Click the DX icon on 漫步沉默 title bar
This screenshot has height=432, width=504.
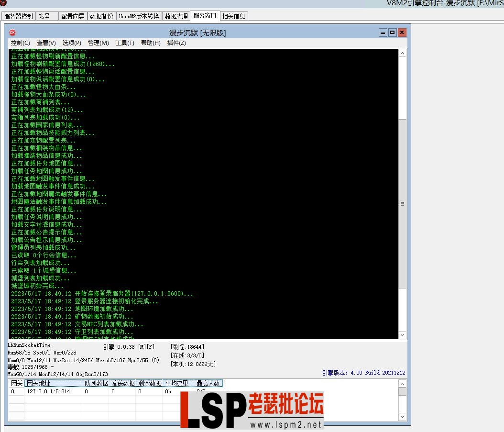[x=11, y=33]
